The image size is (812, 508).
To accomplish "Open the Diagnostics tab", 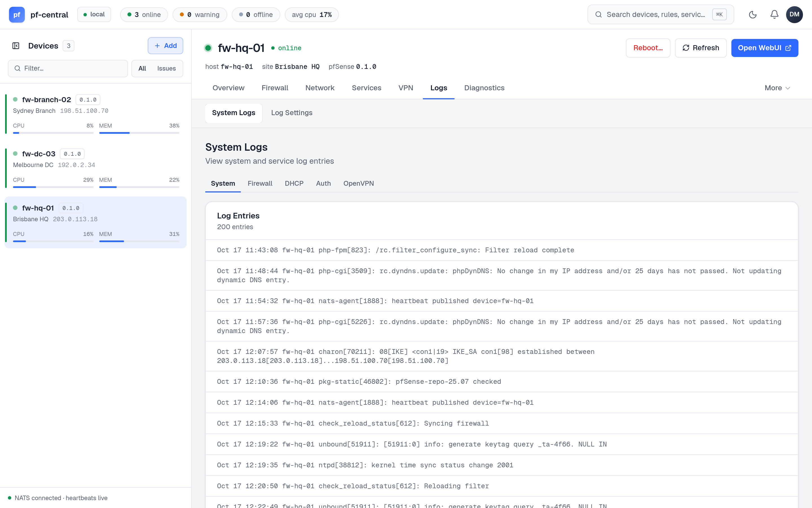I will pos(484,88).
